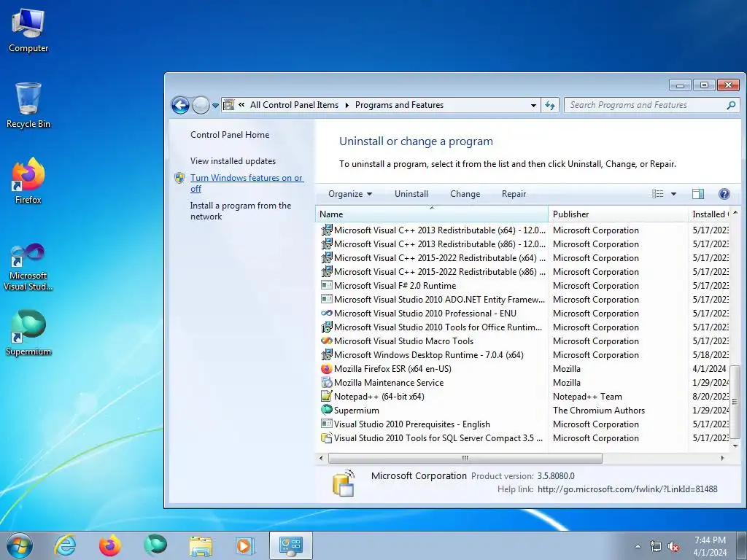Open the Computer desktop icon
Screen dimensions: 747x560
[28, 31]
